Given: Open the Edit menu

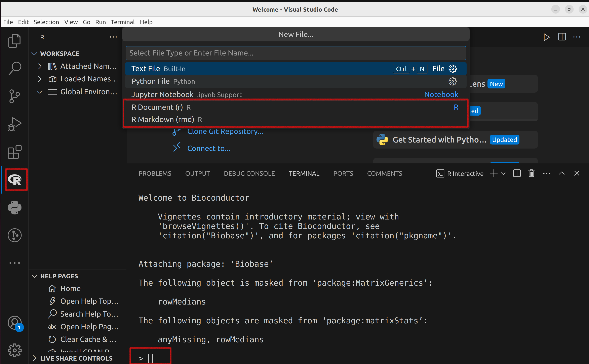Looking at the screenshot, I should [23, 22].
